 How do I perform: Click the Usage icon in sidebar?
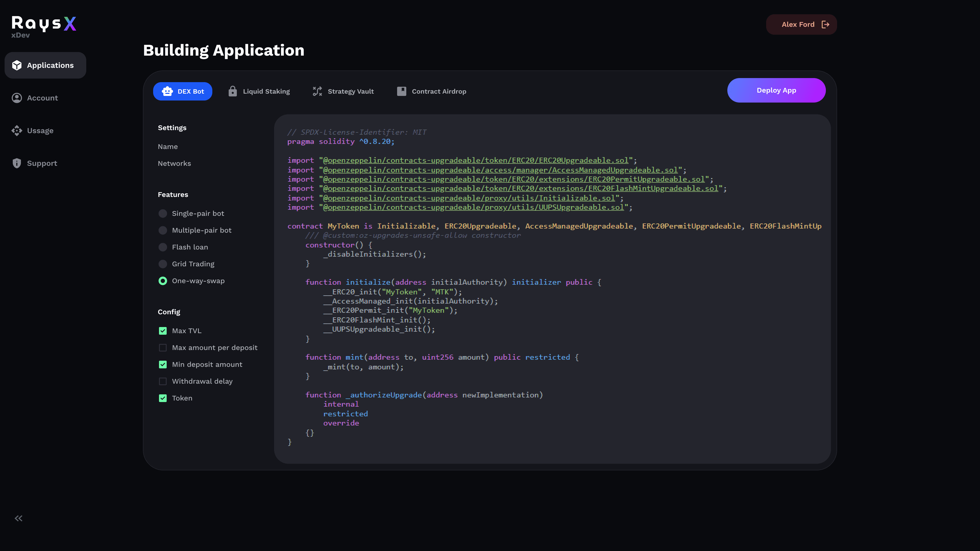coord(17,131)
